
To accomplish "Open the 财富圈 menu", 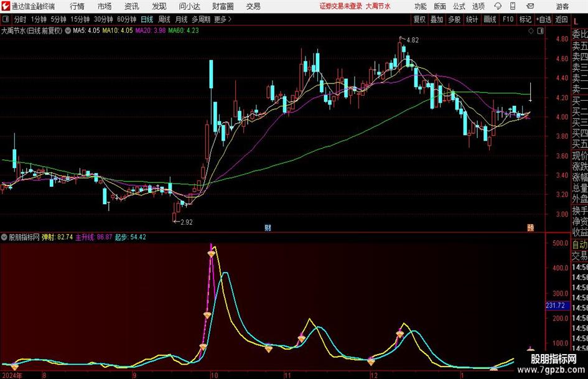I will [223, 6].
